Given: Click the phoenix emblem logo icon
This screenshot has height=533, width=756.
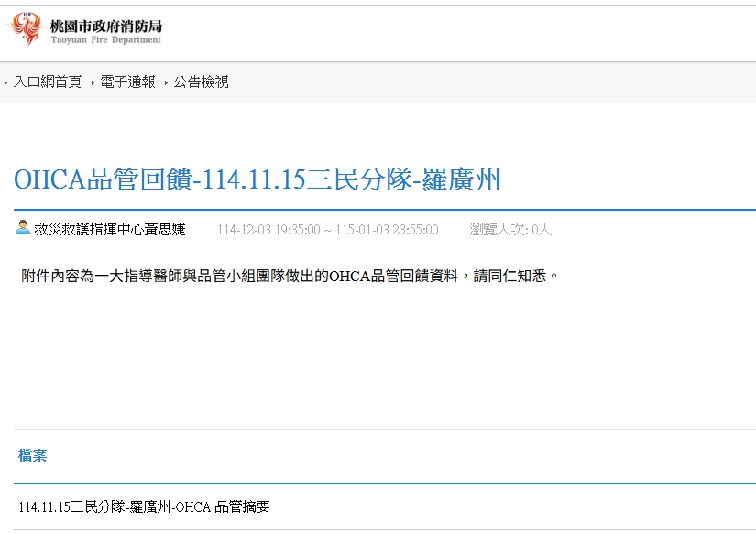Looking at the screenshot, I should point(26,28).
